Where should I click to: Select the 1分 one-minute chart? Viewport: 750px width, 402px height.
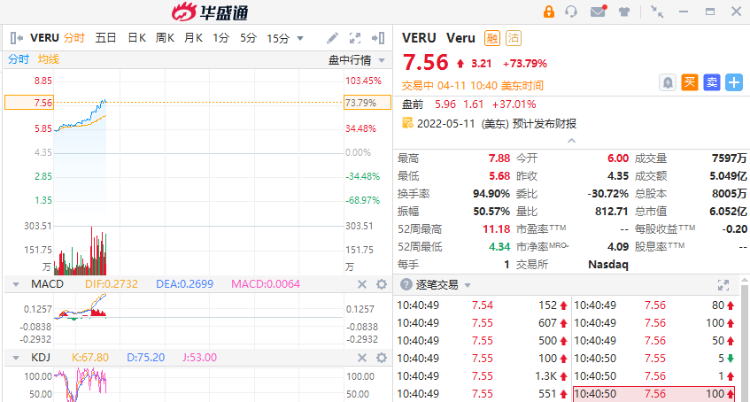(x=221, y=38)
